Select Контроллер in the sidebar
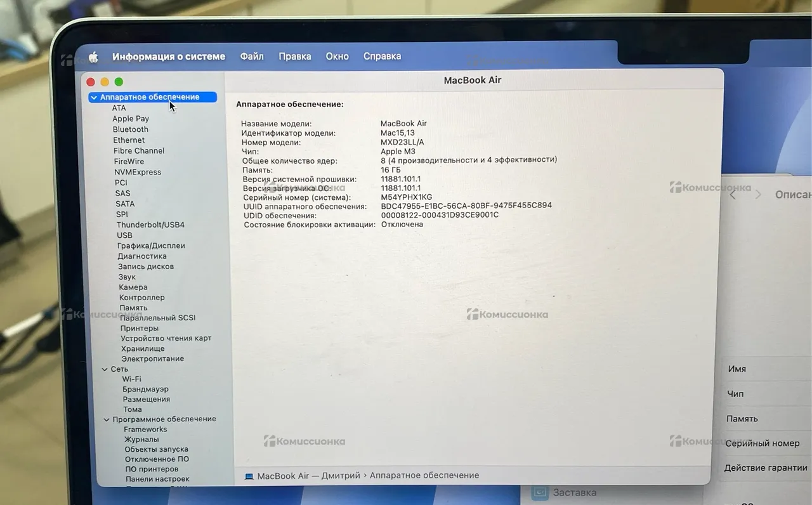Image resolution: width=812 pixels, height=505 pixels. click(142, 298)
